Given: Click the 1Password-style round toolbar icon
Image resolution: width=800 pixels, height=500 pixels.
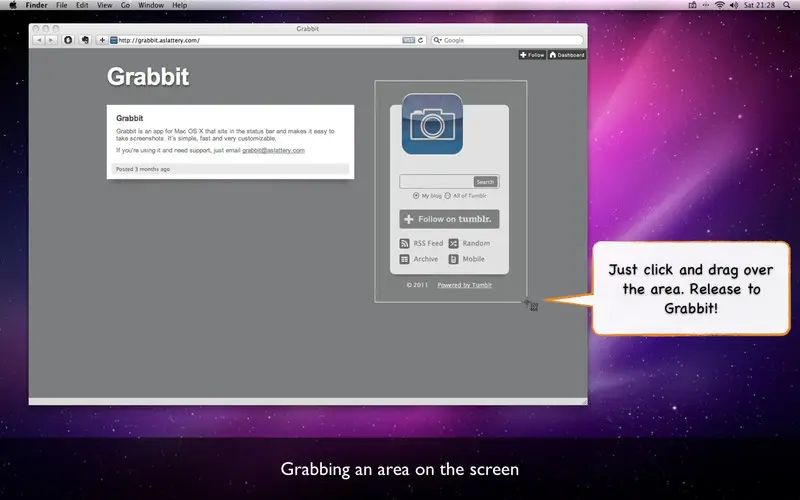Looking at the screenshot, I should (68, 40).
